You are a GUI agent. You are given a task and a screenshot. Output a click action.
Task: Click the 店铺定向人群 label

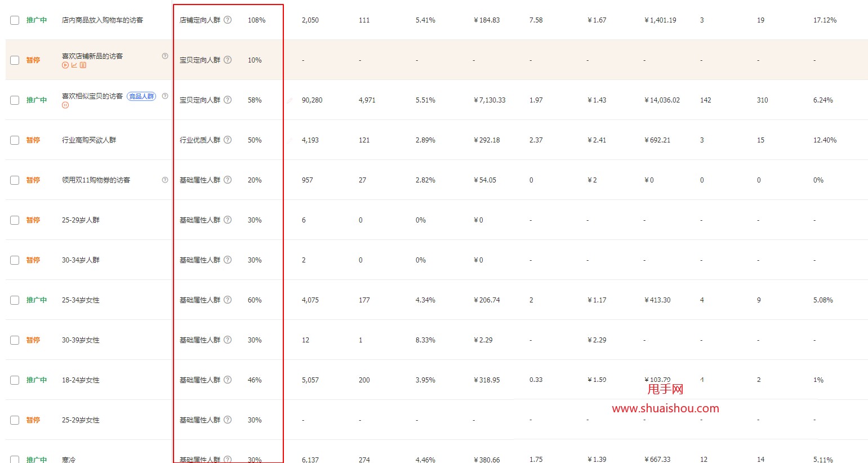point(200,20)
